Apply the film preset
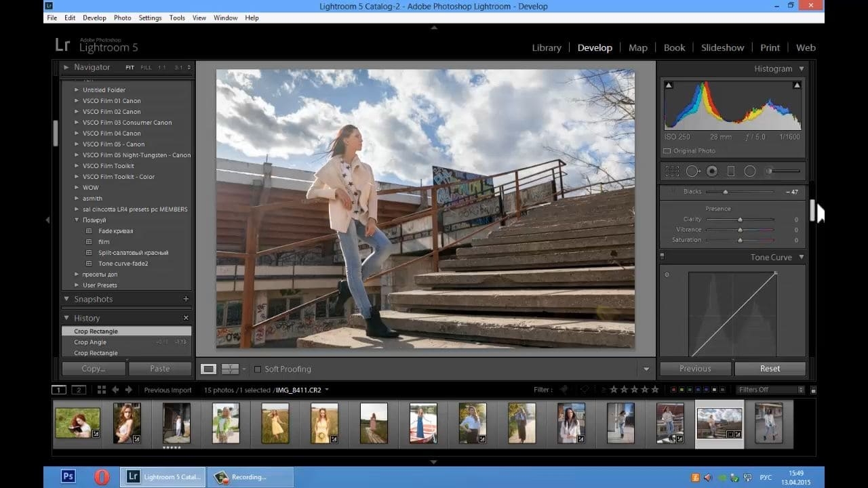868x488 pixels. tap(104, 242)
